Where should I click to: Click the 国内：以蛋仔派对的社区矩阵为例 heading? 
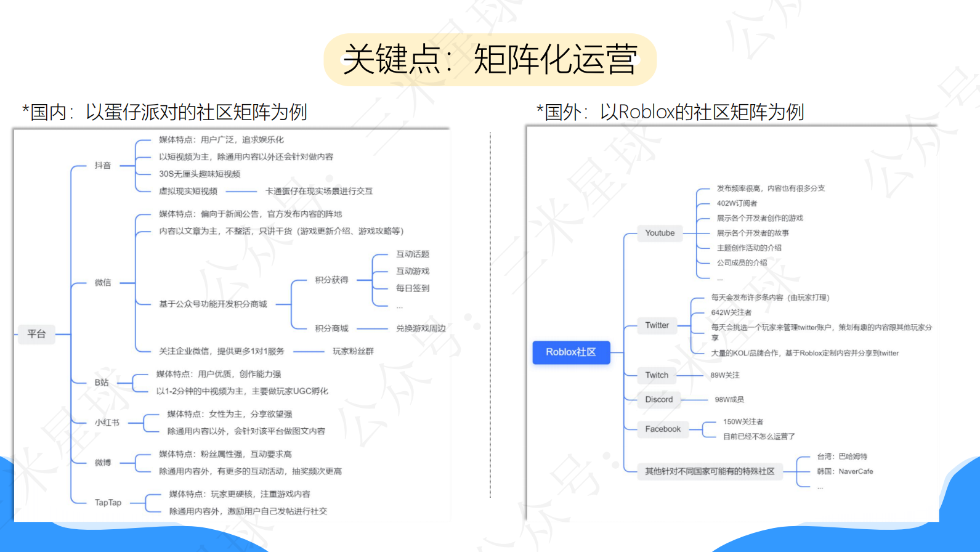pos(164,112)
